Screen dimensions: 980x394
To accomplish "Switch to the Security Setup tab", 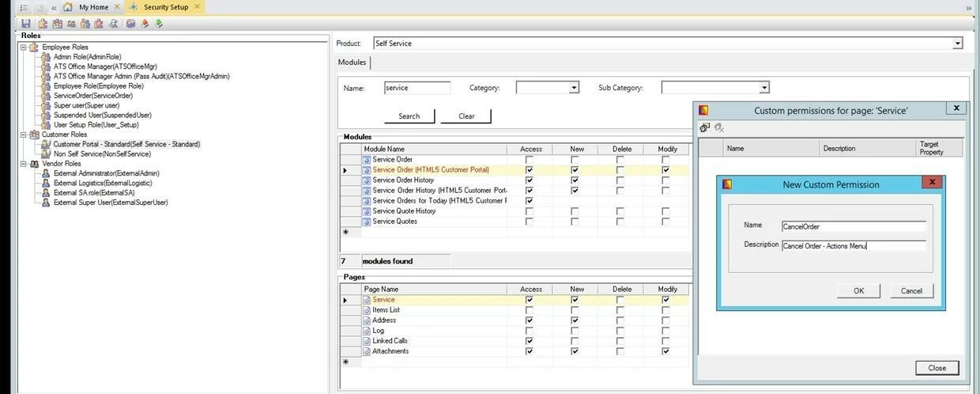I will (x=165, y=7).
